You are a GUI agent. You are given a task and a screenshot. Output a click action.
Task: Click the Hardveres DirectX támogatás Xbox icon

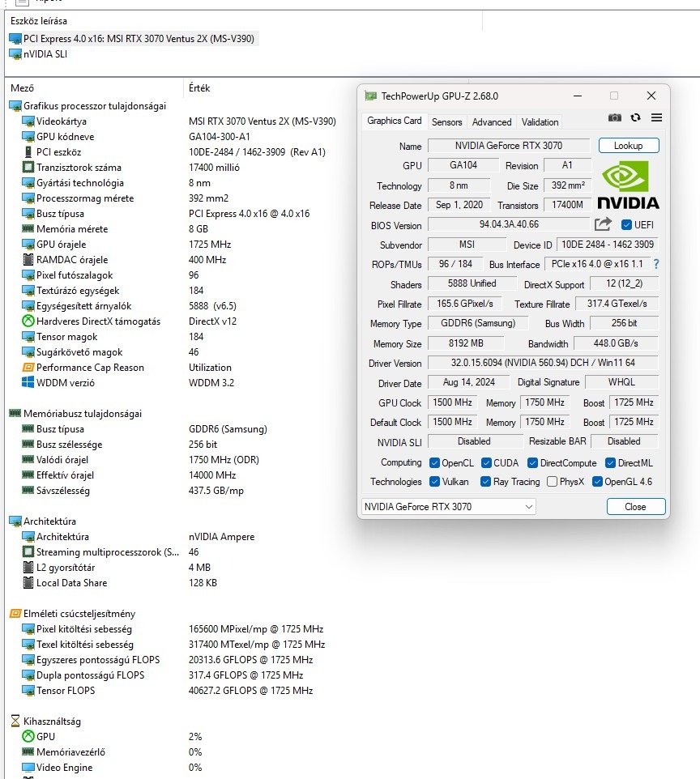pyautogui.click(x=28, y=321)
